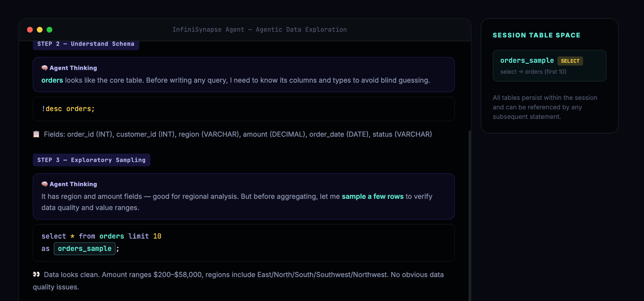
Task: Click the 'select * from orders' code block
Action: pyautogui.click(x=244, y=243)
